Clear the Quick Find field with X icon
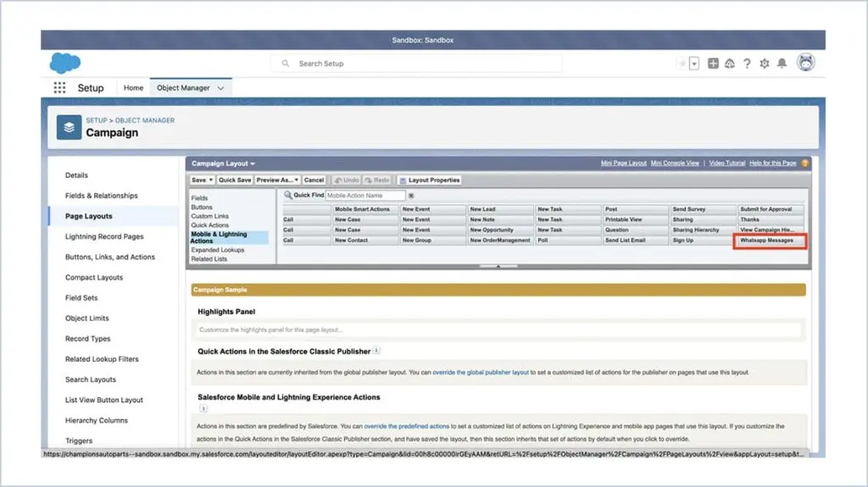This screenshot has width=868, height=487. tap(411, 196)
